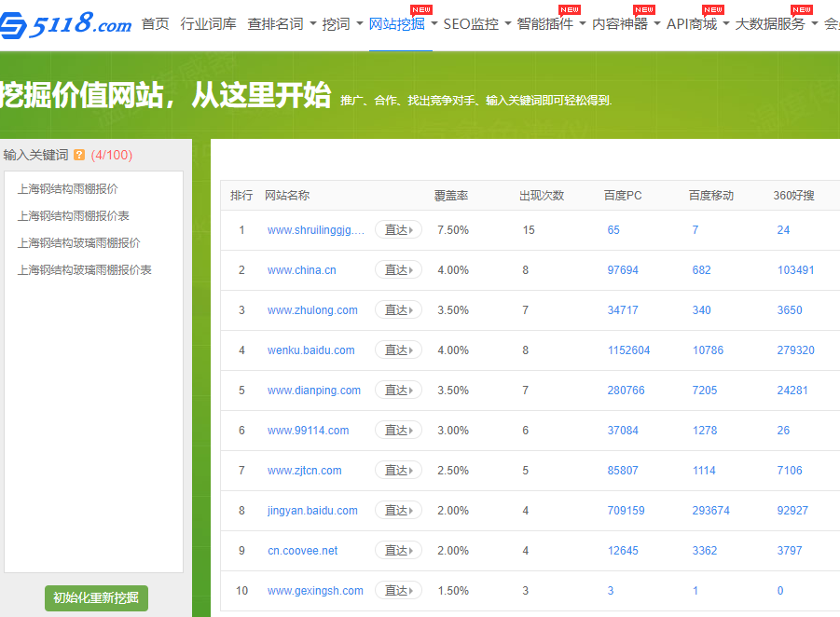840x617 pixels.
Task: Click 直达 button for www.99114.com
Action: pos(399,430)
